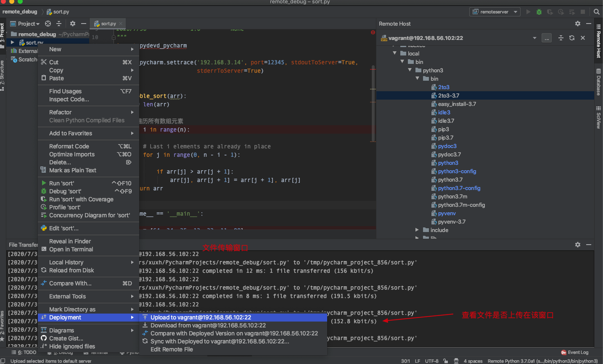Open the New submenu in context menu
This screenshot has height=364, width=603.
click(x=88, y=49)
